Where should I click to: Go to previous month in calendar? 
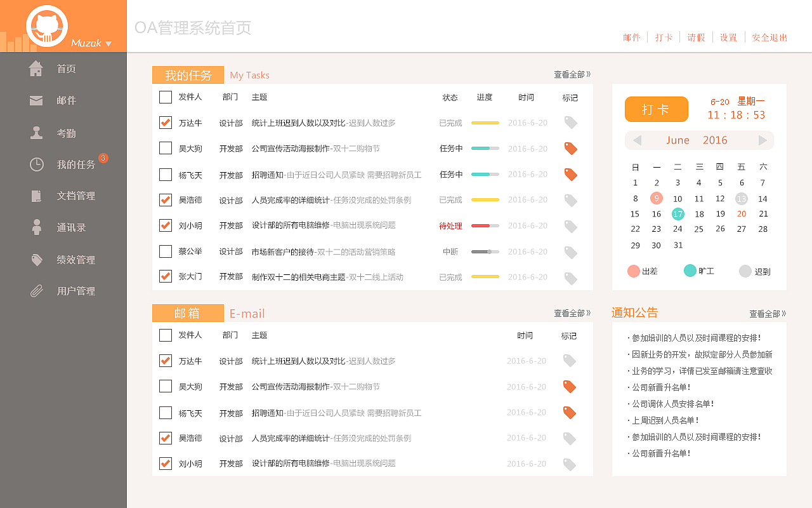(637, 140)
